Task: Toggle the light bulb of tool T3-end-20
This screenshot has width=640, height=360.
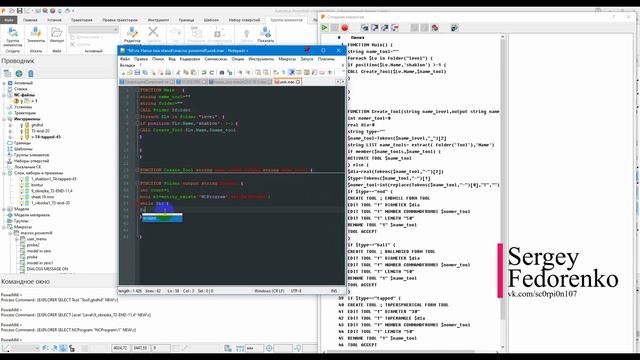Action: (x=22, y=131)
